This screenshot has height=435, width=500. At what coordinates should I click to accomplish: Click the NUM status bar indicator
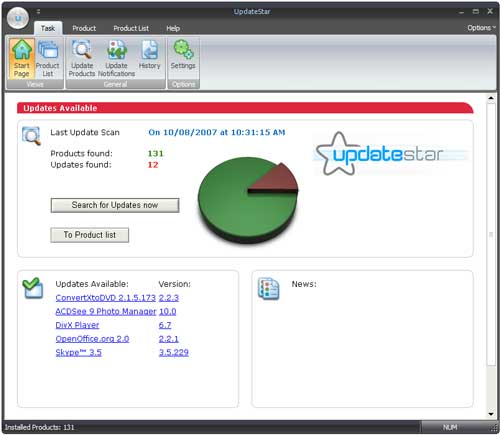(x=450, y=427)
